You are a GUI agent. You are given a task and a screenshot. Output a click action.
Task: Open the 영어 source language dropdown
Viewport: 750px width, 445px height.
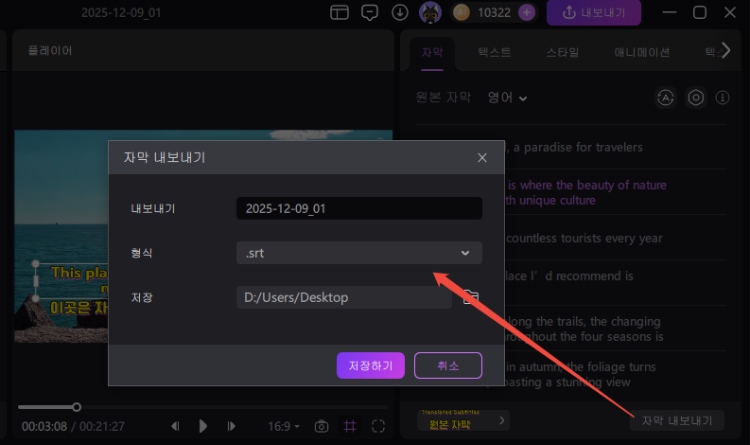tap(507, 97)
